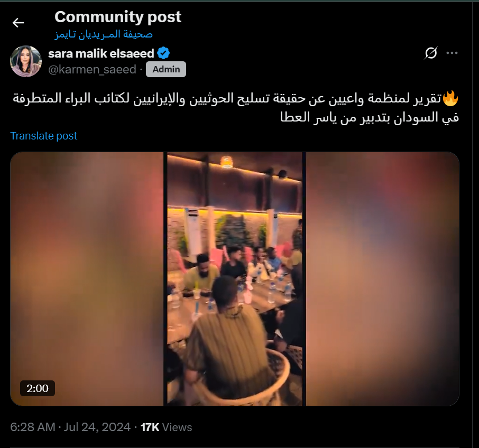Click the Grok slashed-circle icon
Screen dimensions: 479x448
(431, 53)
